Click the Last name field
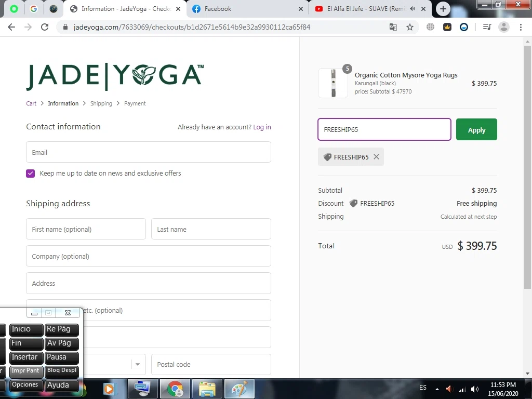Viewport: 532px width, 399px height. [x=211, y=229]
